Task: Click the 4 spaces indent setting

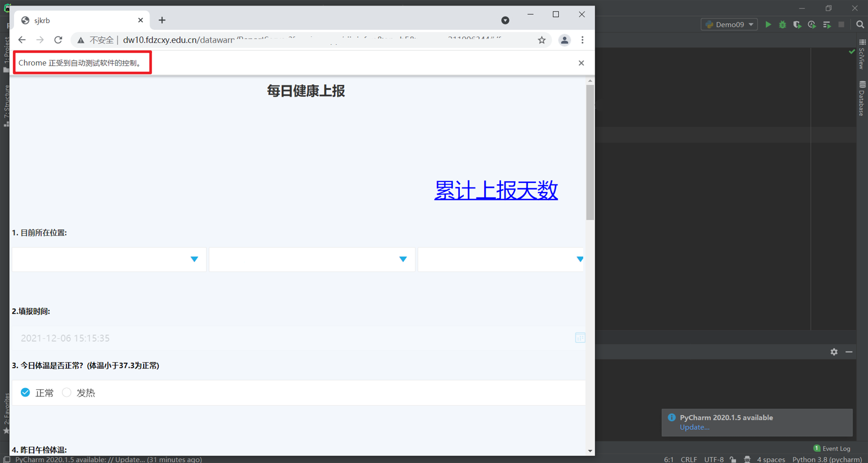Action: 771,459
